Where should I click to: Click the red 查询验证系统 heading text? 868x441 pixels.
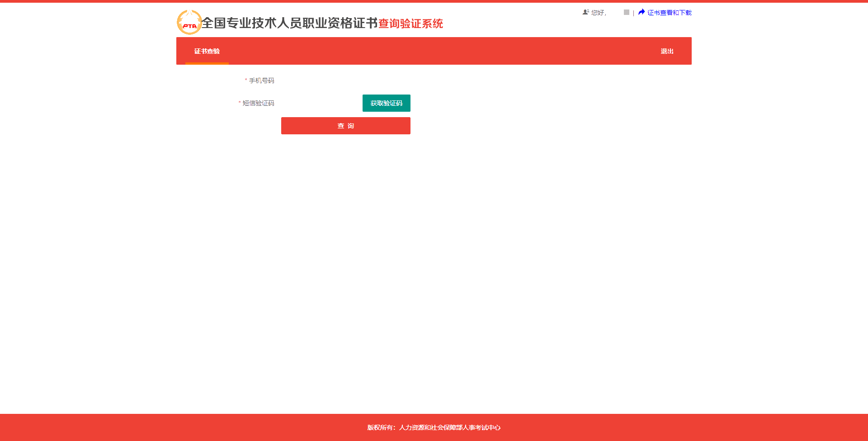410,24
